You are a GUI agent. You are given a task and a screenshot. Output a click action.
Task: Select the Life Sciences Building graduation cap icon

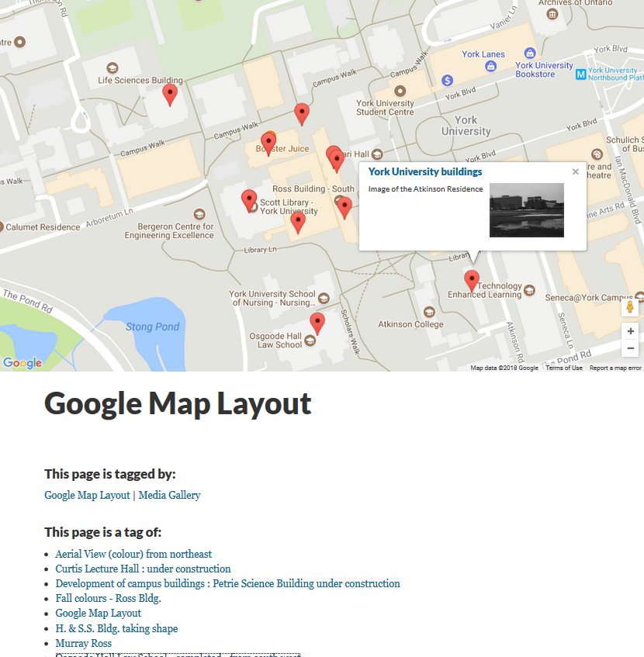pos(113,68)
